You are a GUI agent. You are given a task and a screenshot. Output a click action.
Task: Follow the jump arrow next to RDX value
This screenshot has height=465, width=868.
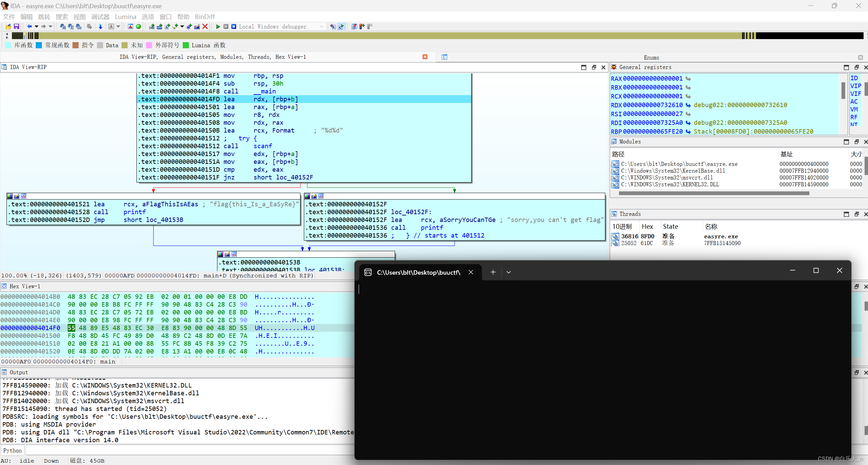688,105
